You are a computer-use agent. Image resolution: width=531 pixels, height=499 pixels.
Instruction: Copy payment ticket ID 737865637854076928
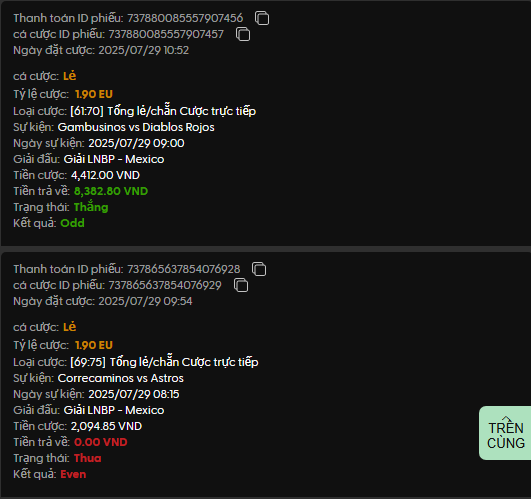point(259,269)
